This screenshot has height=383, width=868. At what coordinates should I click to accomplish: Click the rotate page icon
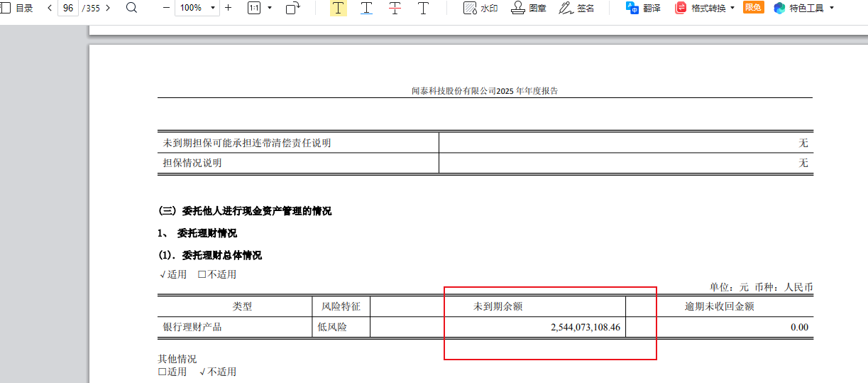click(292, 9)
